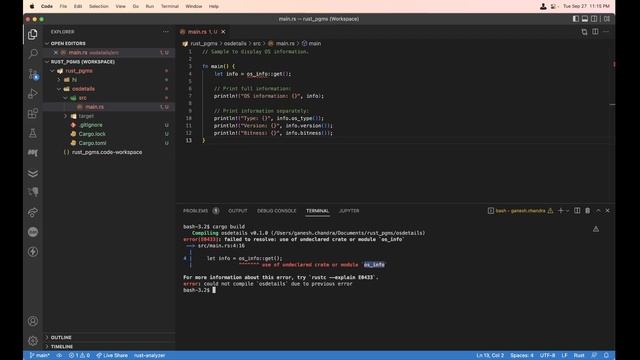Open the Explorer view in activity bar
Screen dimensions: 640x360
(x=33, y=34)
